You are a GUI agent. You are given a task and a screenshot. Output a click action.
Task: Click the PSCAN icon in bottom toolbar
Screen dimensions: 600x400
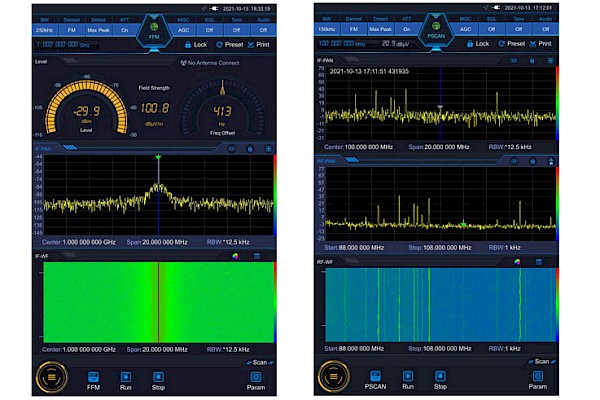pyautogui.click(x=375, y=379)
